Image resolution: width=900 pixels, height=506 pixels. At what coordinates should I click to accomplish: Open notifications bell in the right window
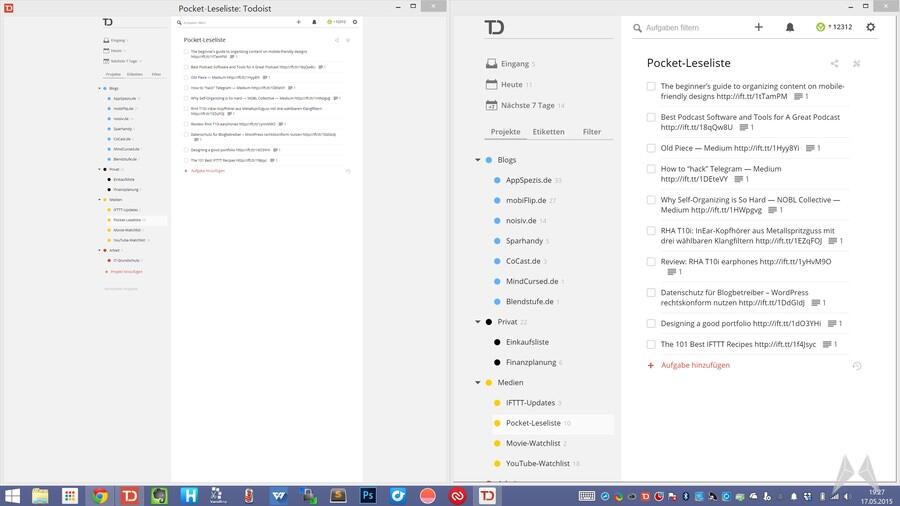point(789,27)
